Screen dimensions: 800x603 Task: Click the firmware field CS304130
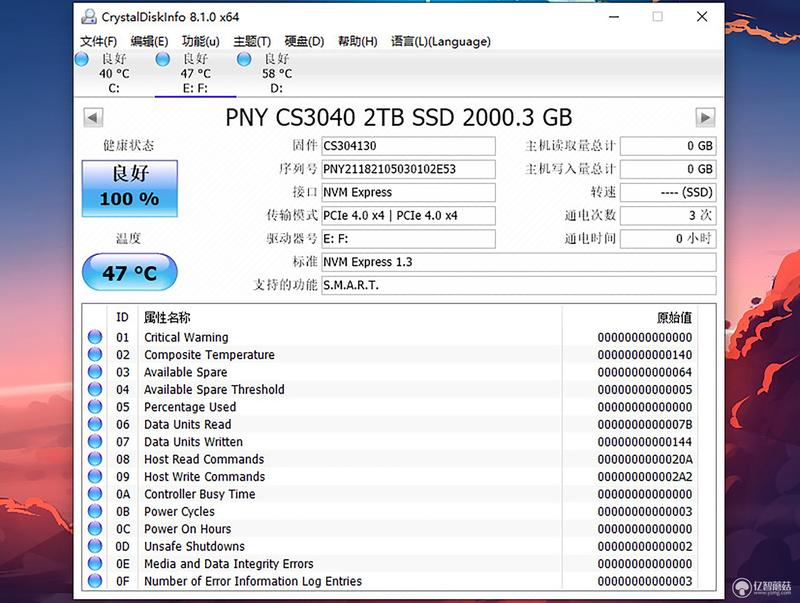[408, 146]
